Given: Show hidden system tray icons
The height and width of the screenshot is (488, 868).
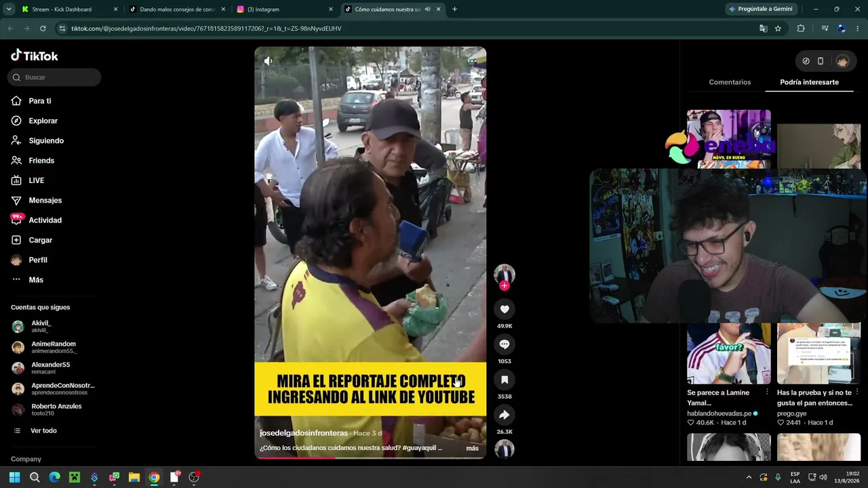Looking at the screenshot, I should [x=749, y=477].
